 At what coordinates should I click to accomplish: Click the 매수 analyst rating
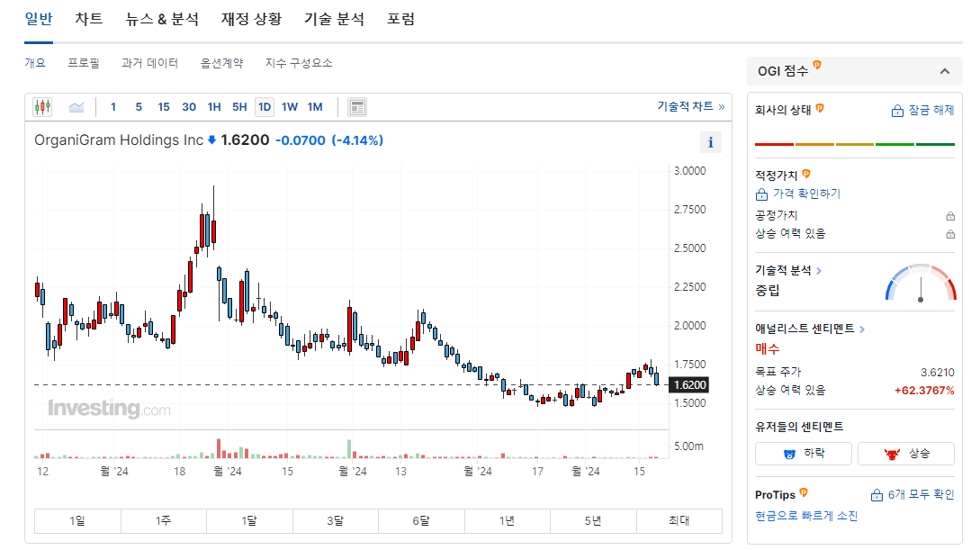pos(768,348)
